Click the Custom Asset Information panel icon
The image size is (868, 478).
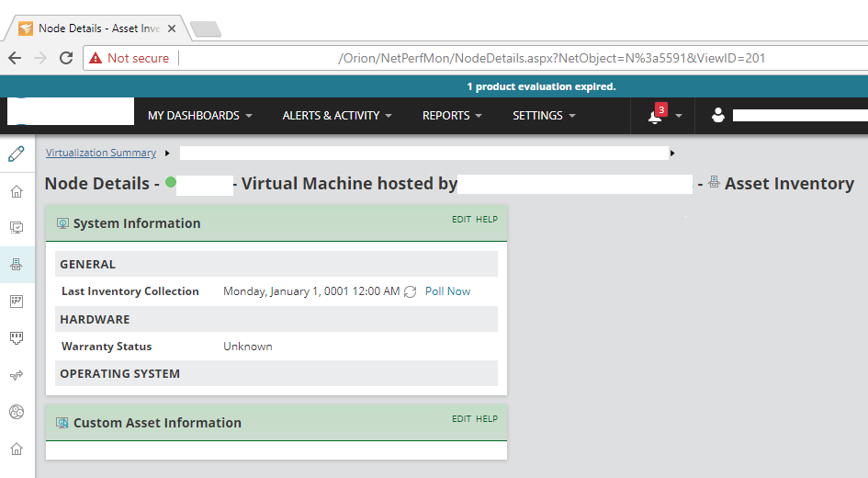click(x=62, y=423)
